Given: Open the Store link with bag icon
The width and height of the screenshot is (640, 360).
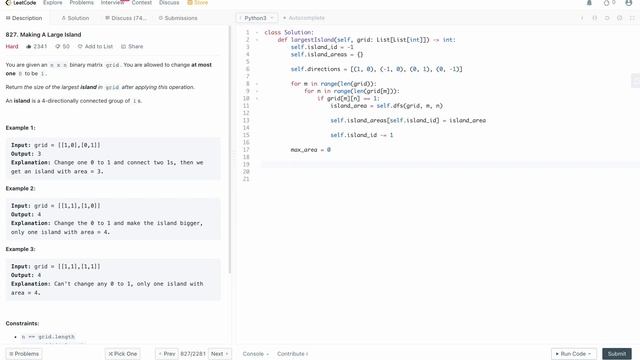Looking at the screenshot, I should [198, 2].
